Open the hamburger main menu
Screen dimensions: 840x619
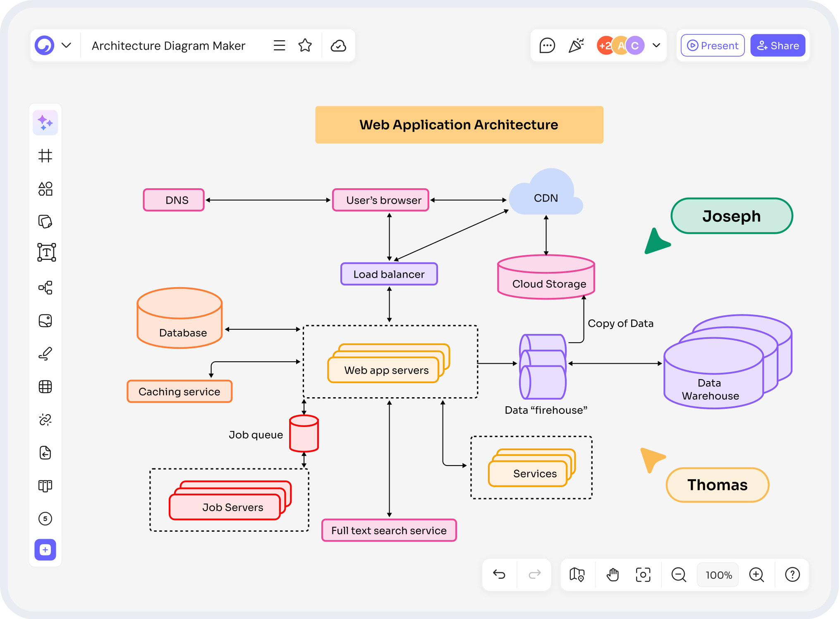click(279, 46)
